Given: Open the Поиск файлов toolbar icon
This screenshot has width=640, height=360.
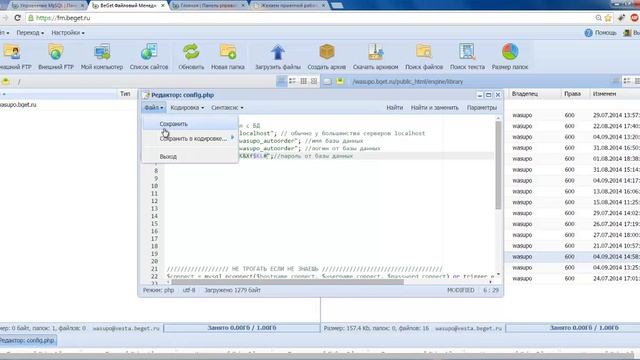Looking at the screenshot, I should [424, 52].
